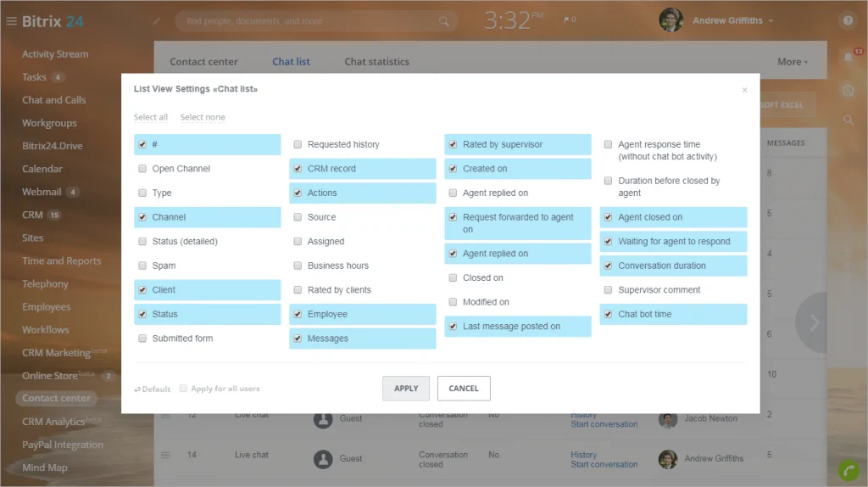Check Duration before closed by agent
The image size is (868, 487).
point(609,181)
